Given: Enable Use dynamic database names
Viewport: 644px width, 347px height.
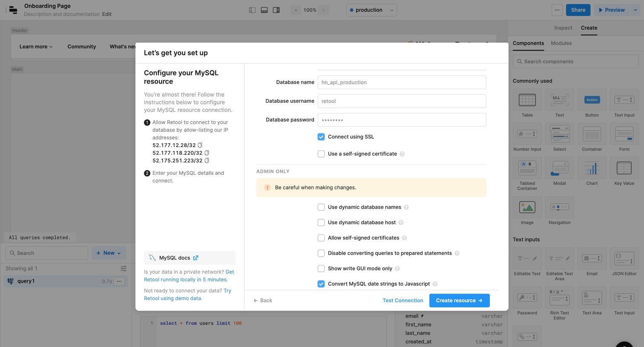Looking at the screenshot, I should (321, 207).
